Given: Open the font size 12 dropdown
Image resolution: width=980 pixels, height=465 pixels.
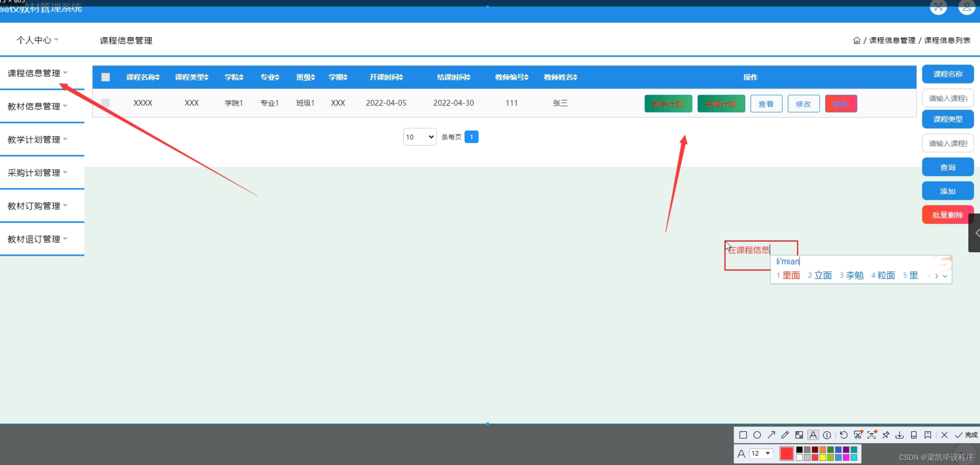Looking at the screenshot, I should tap(761, 453).
